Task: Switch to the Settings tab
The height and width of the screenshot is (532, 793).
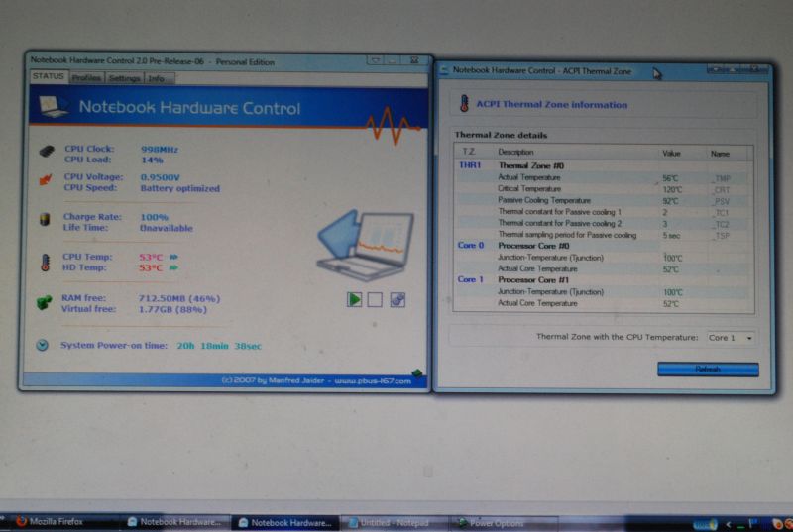Action: 125,78
